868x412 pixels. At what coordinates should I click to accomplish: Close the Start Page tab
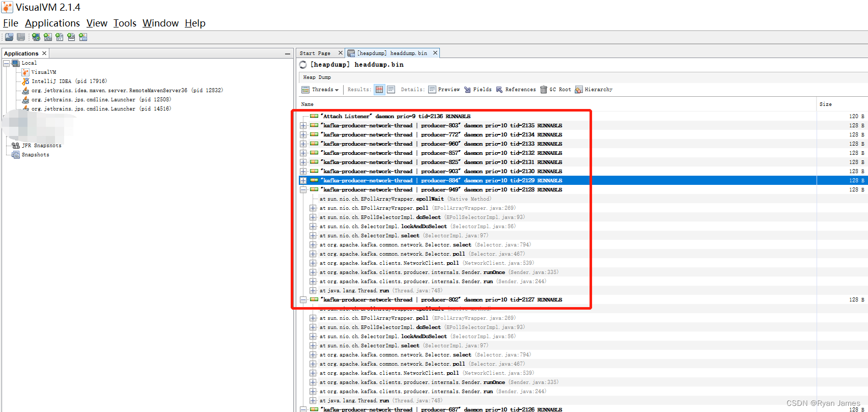coord(341,53)
